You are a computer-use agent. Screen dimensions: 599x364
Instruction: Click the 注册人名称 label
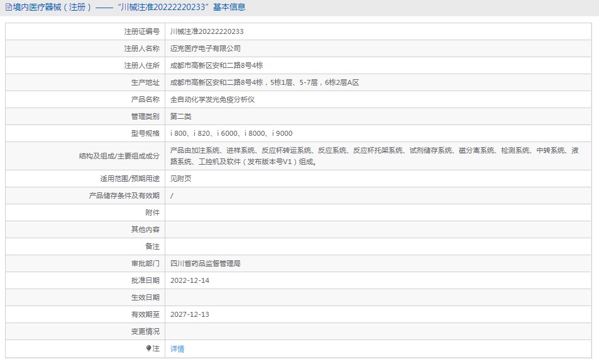141,48
